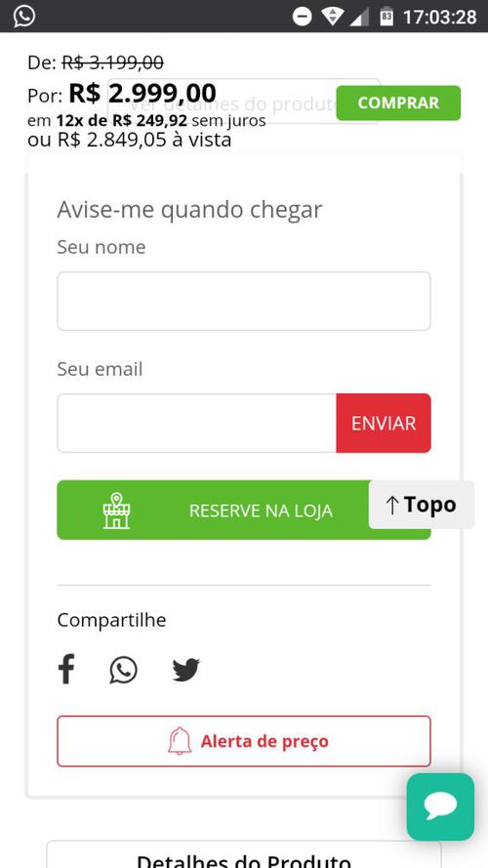Share product on Facebook icon
The height and width of the screenshot is (868, 488).
[x=66, y=669]
